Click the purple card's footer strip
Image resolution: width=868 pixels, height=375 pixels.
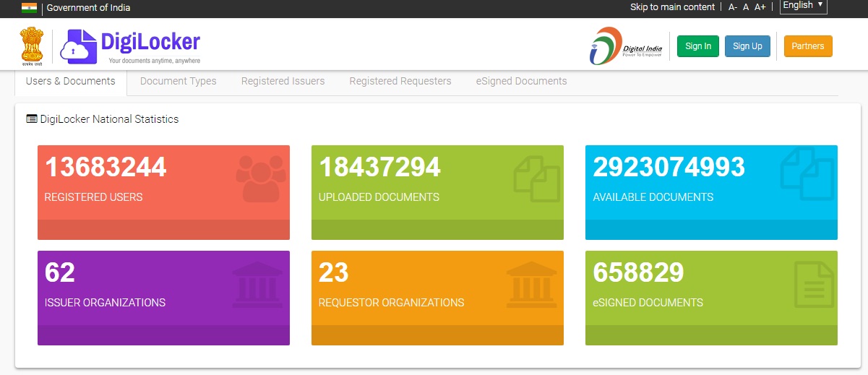click(x=163, y=335)
